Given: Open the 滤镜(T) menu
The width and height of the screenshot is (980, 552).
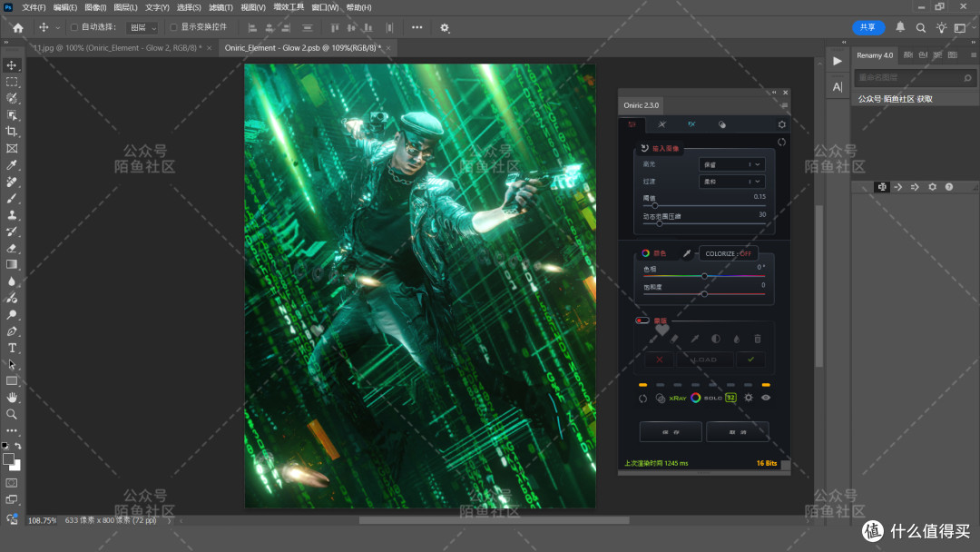Looking at the screenshot, I should click(220, 7).
